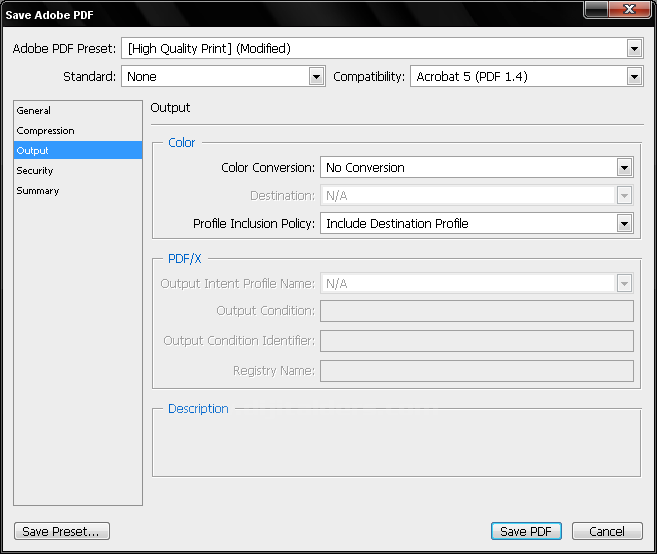Click the Description group heading text
Image resolution: width=657 pixels, height=554 pixels.
[x=198, y=409]
